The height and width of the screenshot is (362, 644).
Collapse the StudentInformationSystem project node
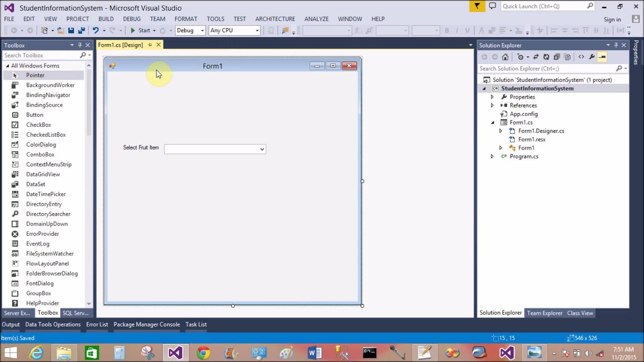484,88
